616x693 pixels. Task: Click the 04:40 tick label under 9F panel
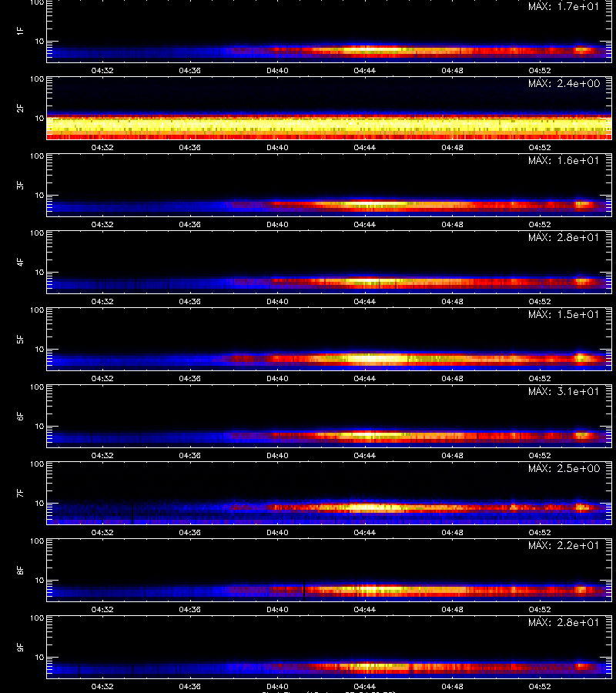(277, 686)
